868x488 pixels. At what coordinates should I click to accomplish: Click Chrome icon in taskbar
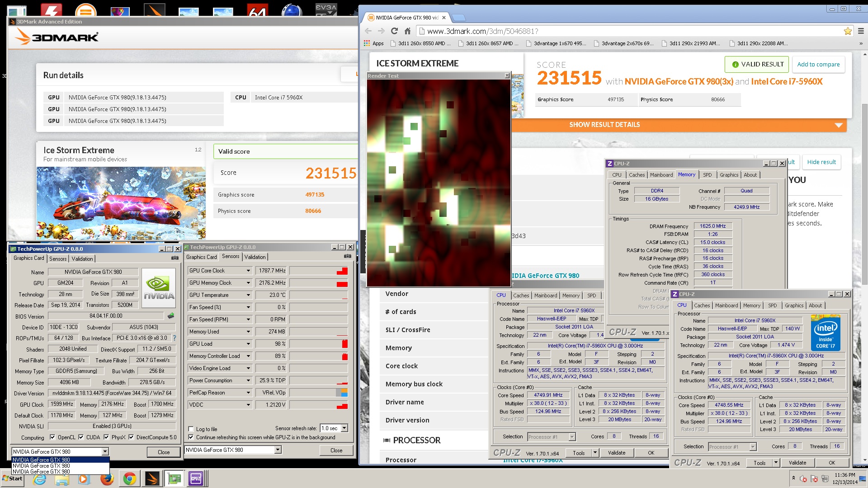click(x=130, y=479)
